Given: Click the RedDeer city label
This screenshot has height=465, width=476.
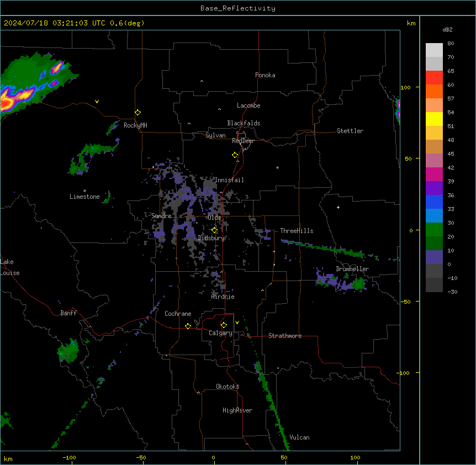Looking at the screenshot, I should tap(243, 141).
